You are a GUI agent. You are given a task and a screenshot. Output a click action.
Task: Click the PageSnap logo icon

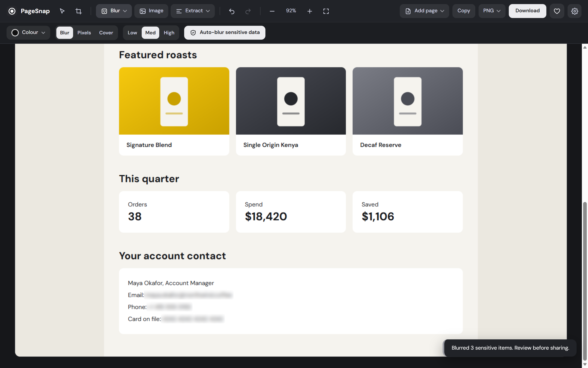click(x=12, y=11)
